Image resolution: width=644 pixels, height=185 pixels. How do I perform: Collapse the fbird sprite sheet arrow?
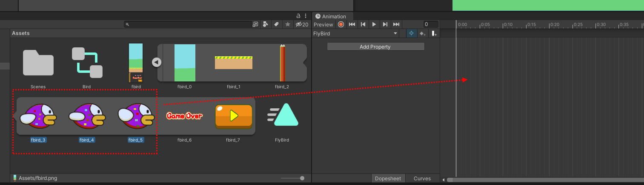click(156, 62)
